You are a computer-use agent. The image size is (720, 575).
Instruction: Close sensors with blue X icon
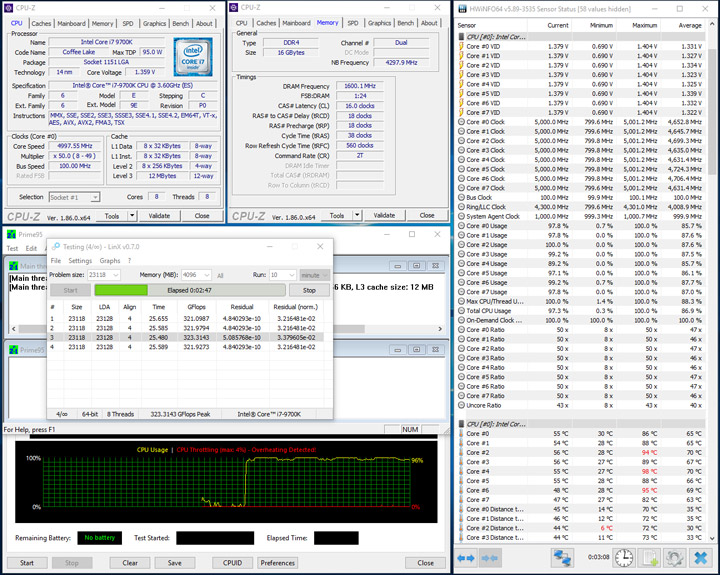point(701,557)
